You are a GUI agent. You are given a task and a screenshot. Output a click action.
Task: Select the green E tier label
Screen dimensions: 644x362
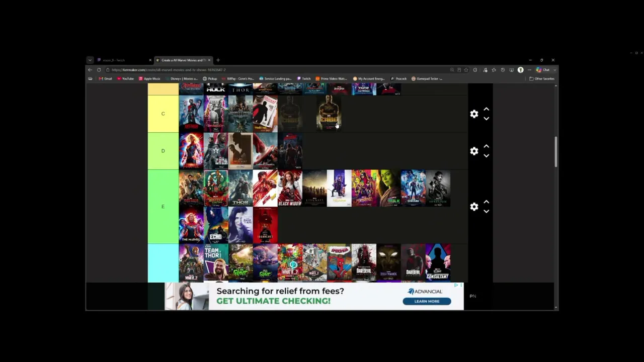coord(163,207)
